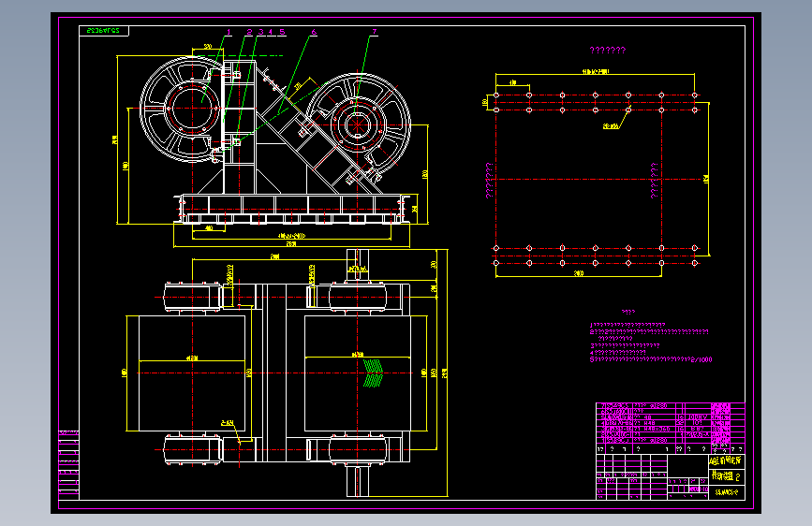Select the mirrored green label in top-left box

103,31
